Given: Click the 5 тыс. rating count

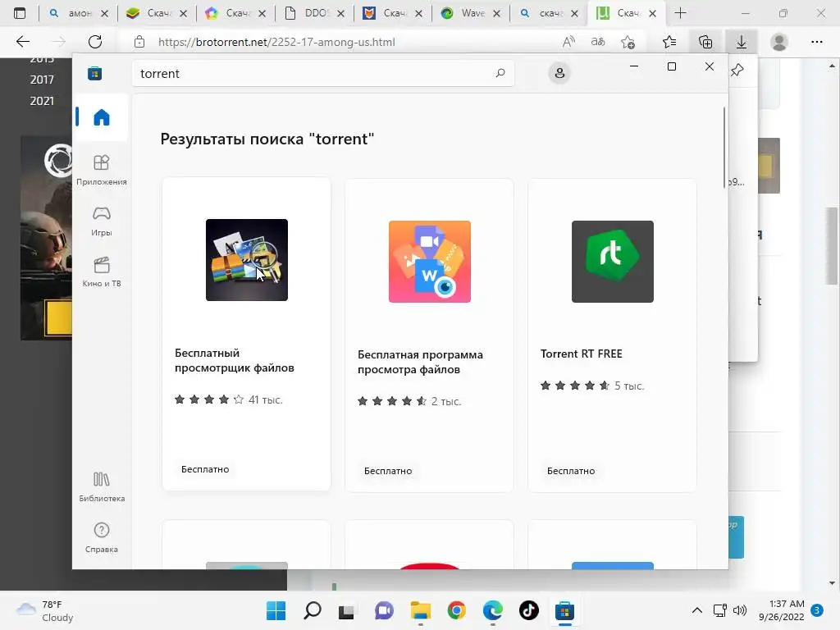Looking at the screenshot, I should pos(629,386).
